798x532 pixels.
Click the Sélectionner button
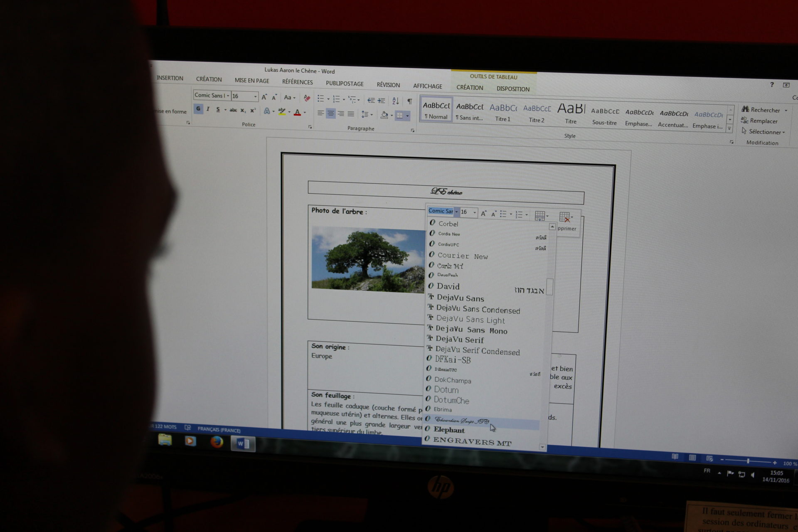(x=764, y=132)
